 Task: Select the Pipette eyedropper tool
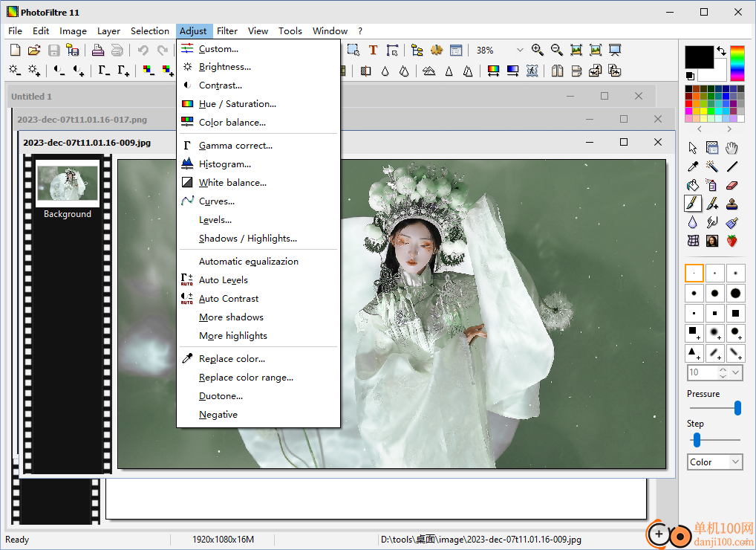click(693, 166)
